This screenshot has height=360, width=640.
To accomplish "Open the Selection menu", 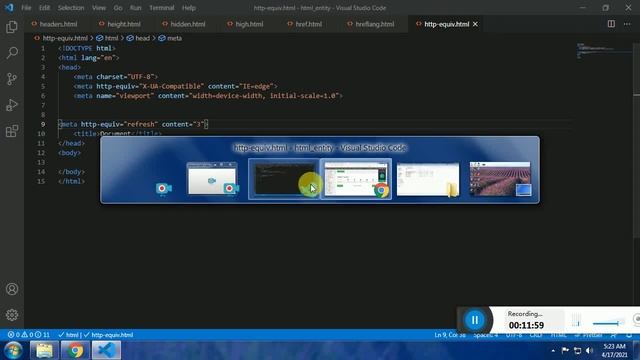I will [71, 8].
